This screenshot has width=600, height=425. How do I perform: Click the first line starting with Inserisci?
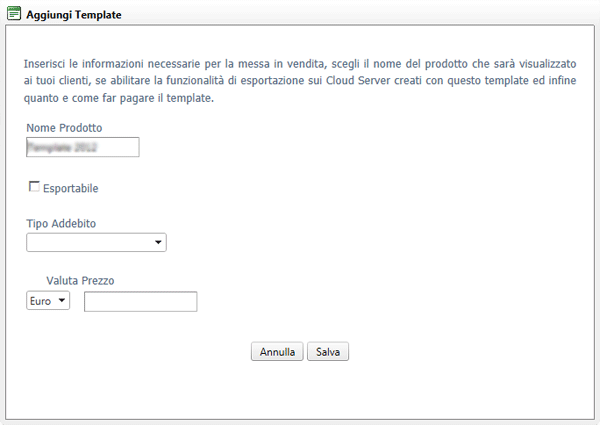(300, 64)
